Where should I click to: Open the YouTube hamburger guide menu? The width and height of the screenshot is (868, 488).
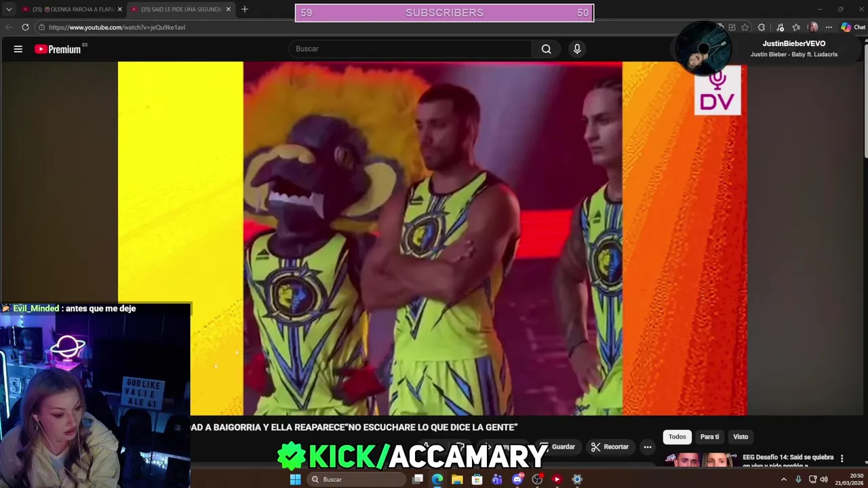pyautogui.click(x=18, y=49)
